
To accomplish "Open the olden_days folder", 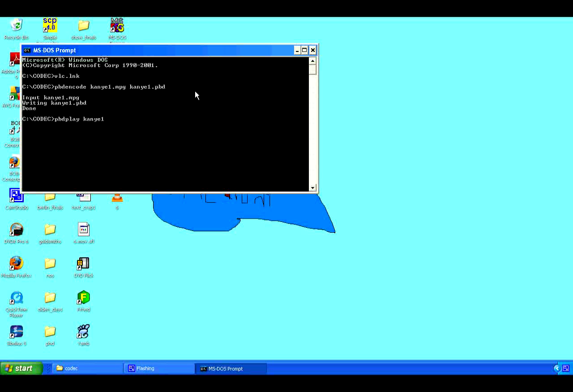I will coord(50,302).
